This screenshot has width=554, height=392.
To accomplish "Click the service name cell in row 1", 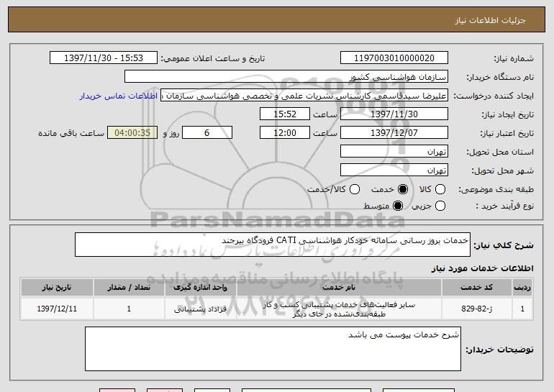I will pos(339,309).
